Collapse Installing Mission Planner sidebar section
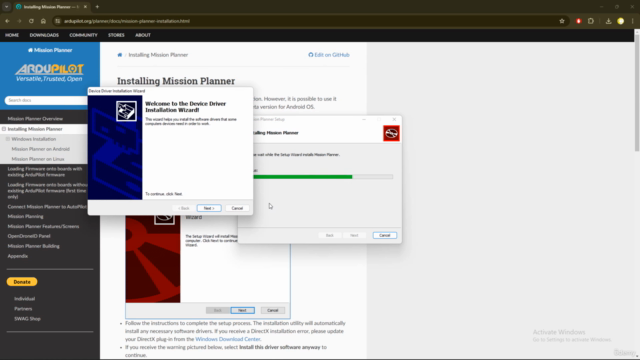 click(4, 129)
